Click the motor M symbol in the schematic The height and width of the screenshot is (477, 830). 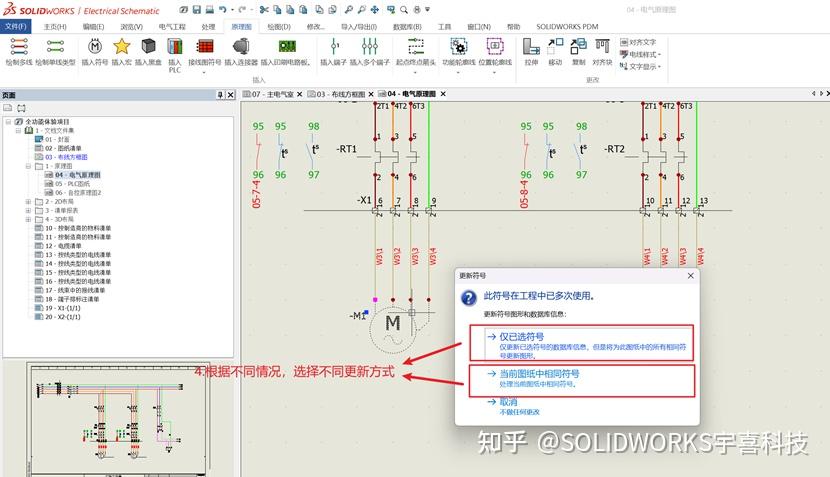coord(393,329)
